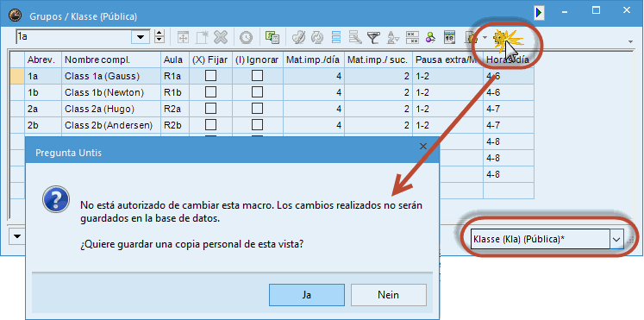Select Class 1a (Gauss) cell

pos(111,76)
